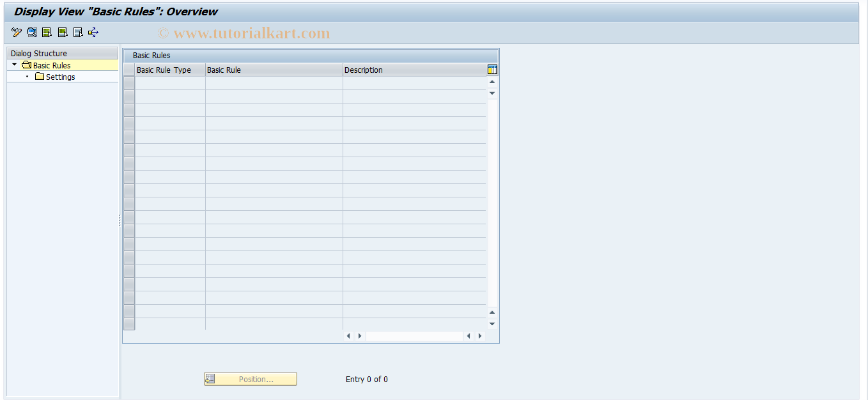Collapse the Basic Rules tree node

pos(14,65)
